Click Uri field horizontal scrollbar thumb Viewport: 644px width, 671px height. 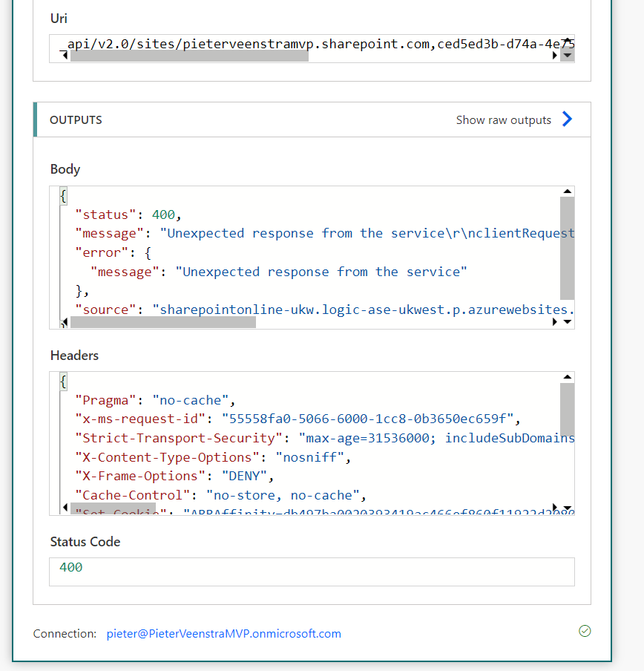(189, 56)
